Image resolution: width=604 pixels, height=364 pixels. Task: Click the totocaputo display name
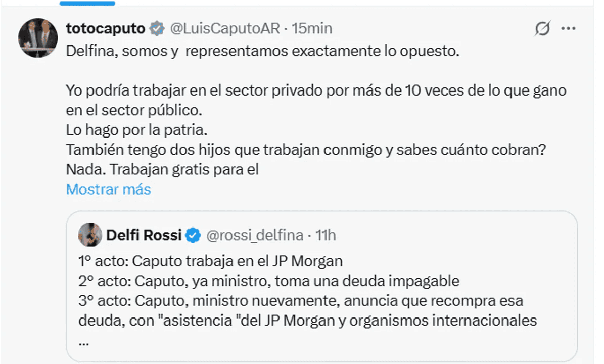click(x=105, y=29)
